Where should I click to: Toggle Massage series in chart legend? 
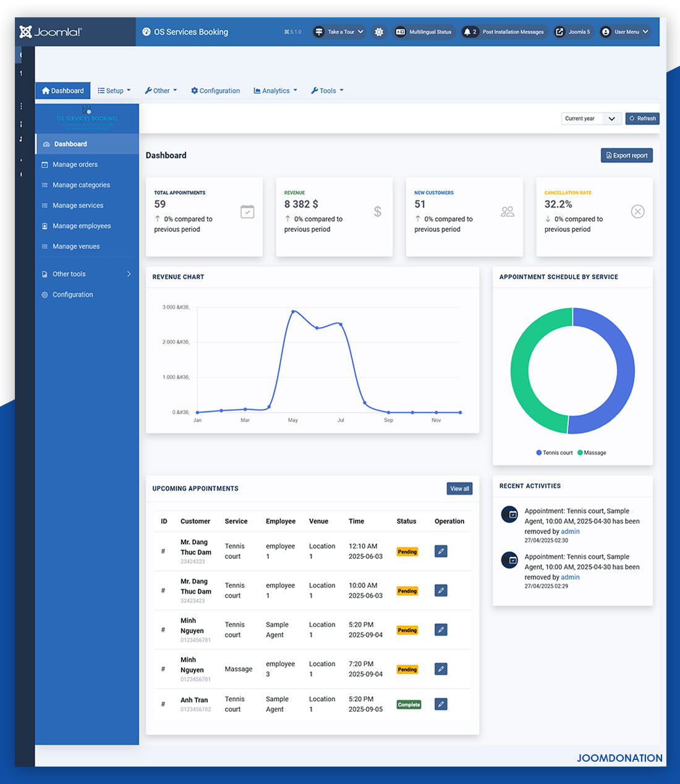pyautogui.click(x=592, y=453)
